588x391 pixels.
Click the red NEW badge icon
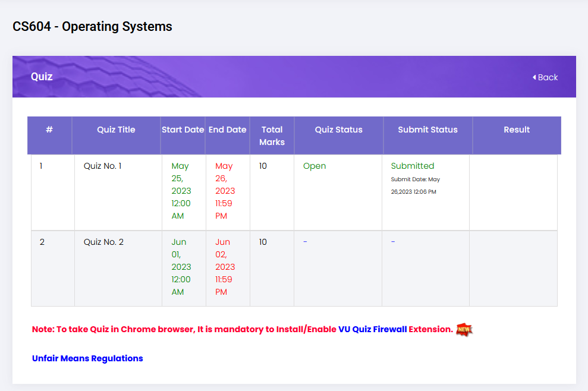coord(464,330)
